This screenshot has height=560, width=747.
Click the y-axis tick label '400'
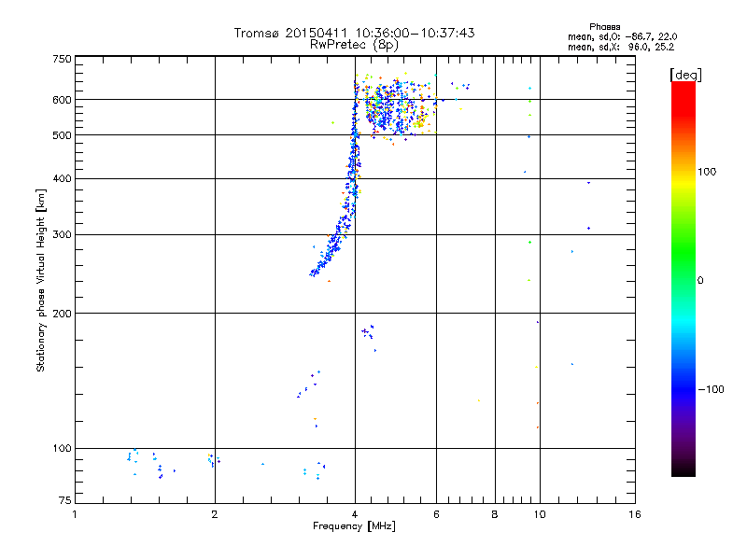[62, 179]
